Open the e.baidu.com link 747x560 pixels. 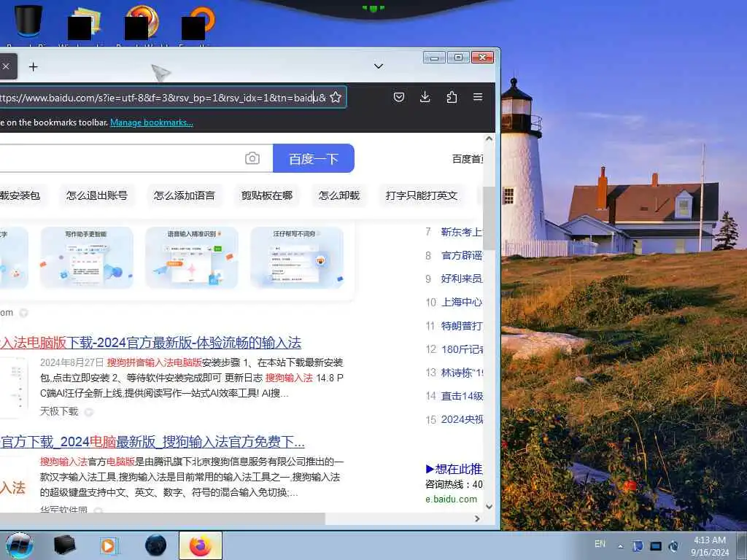tap(451, 499)
